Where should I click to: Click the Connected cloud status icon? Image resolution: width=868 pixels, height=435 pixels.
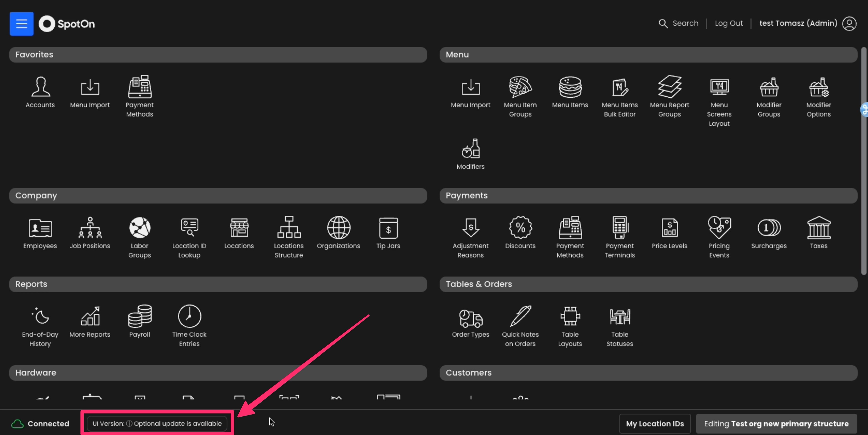[x=18, y=424]
